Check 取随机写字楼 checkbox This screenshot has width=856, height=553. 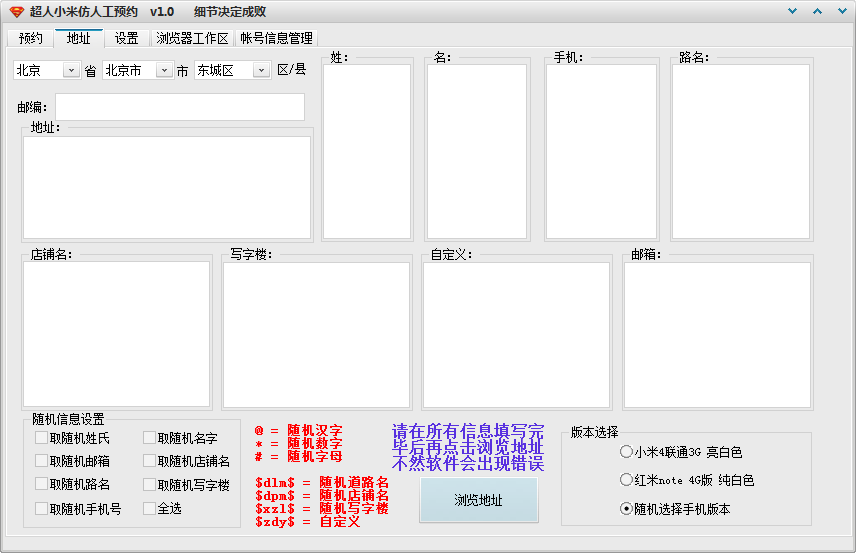[x=150, y=484]
